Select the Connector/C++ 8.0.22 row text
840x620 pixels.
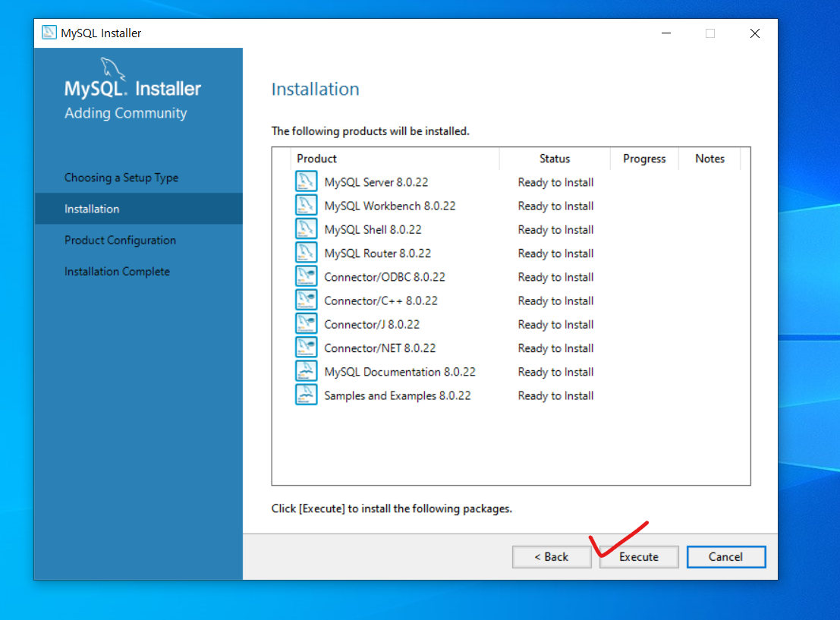(381, 301)
